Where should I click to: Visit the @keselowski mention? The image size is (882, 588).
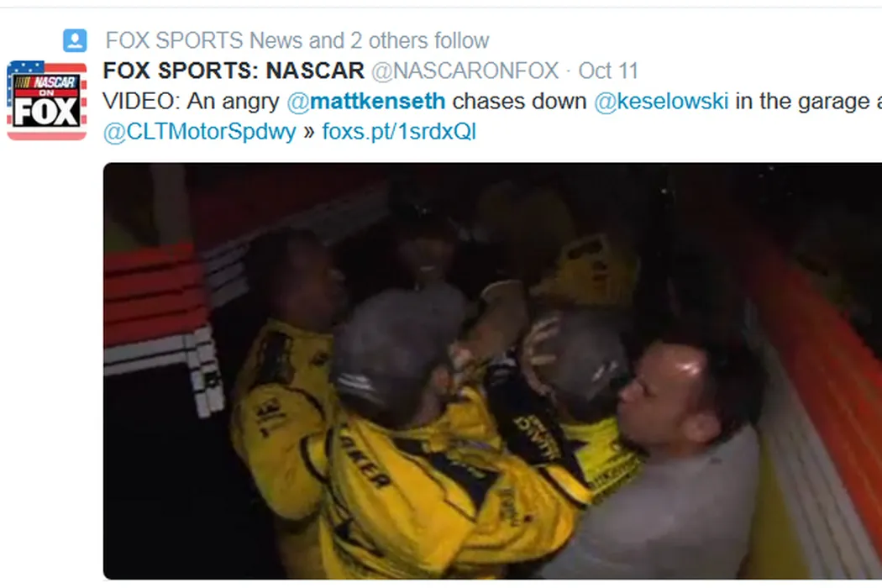click(661, 102)
